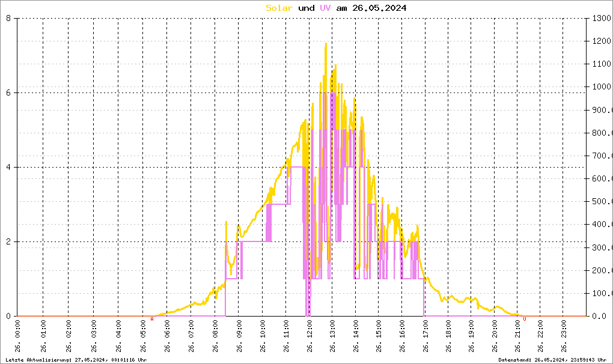Click the right axis value '1200'
Viewport: 613px width, 364px height.
coord(601,41)
